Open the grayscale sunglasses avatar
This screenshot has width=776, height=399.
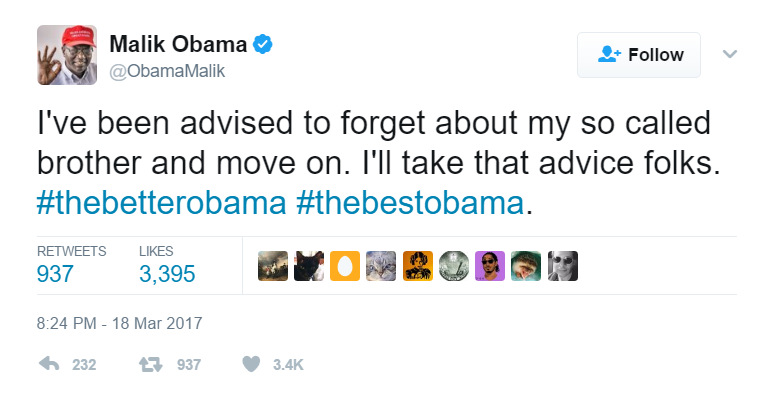point(563,266)
